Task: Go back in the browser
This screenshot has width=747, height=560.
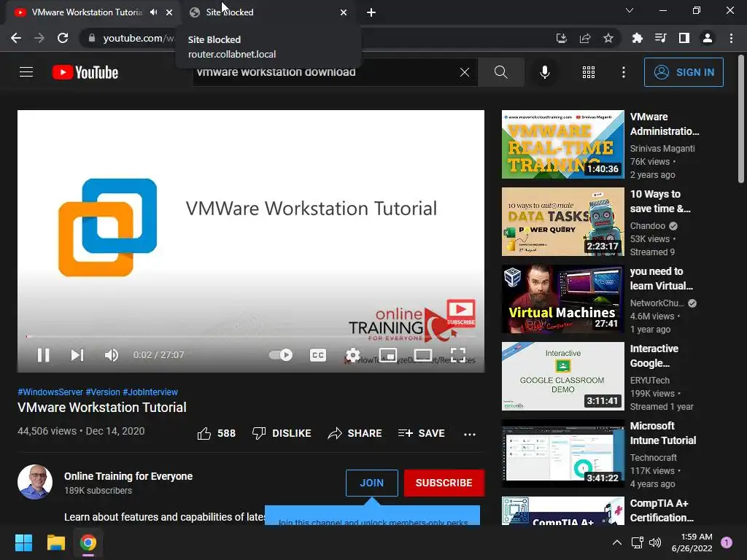Action: click(16, 38)
